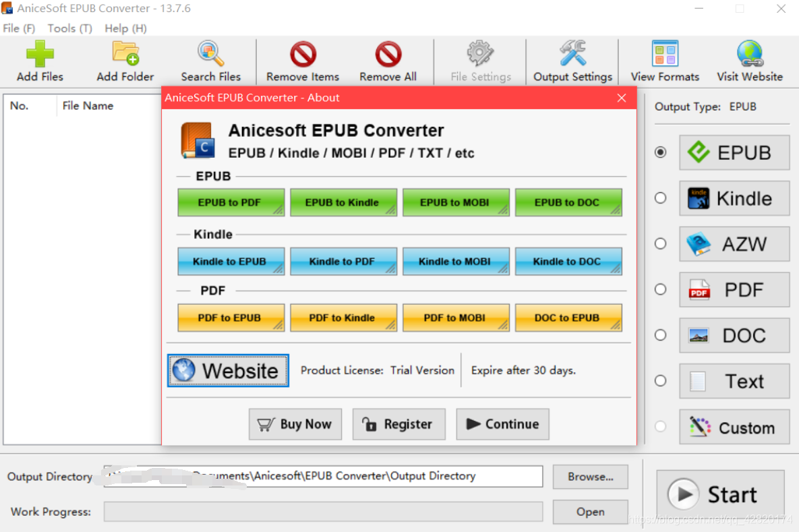Open View Formats in the toolbar

pos(665,61)
